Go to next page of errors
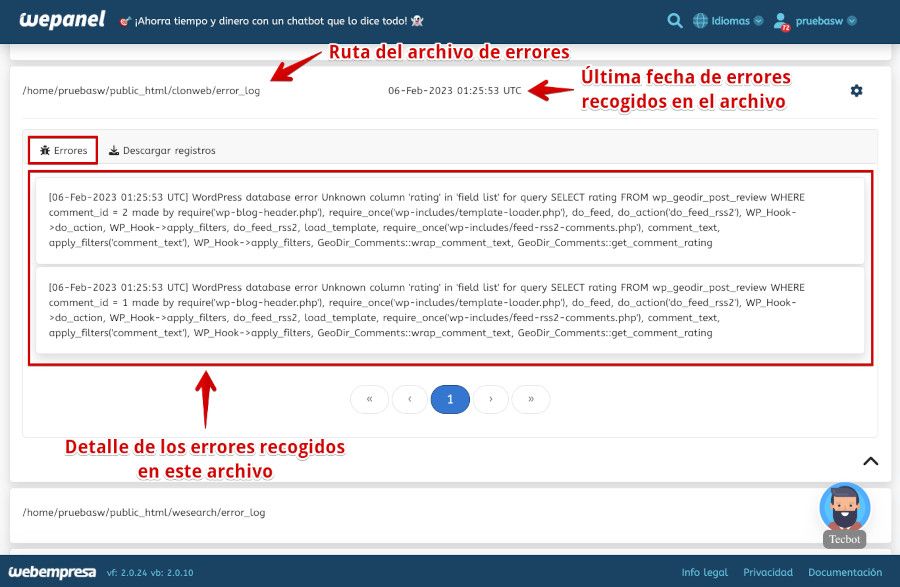Screen dimensions: 900x587 pyautogui.click(x=491, y=399)
